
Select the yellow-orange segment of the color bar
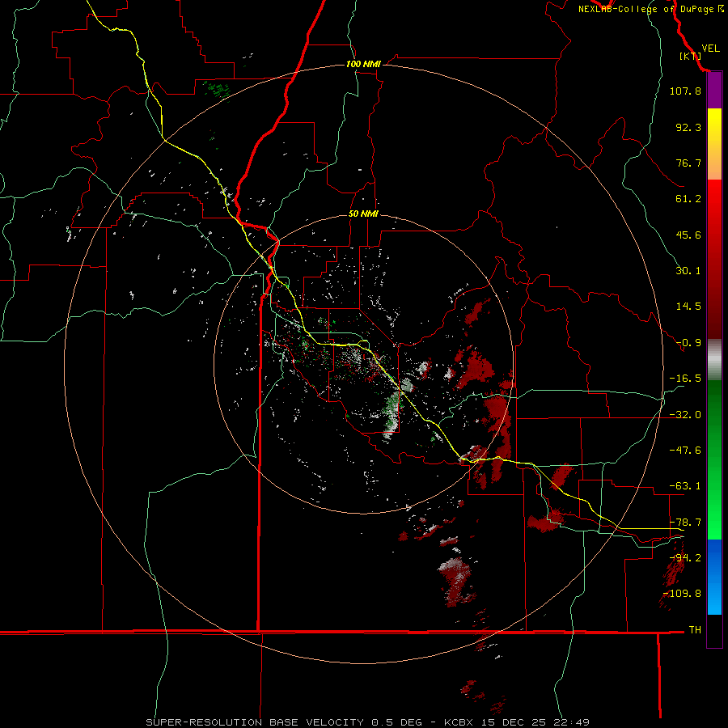[714, 144]
